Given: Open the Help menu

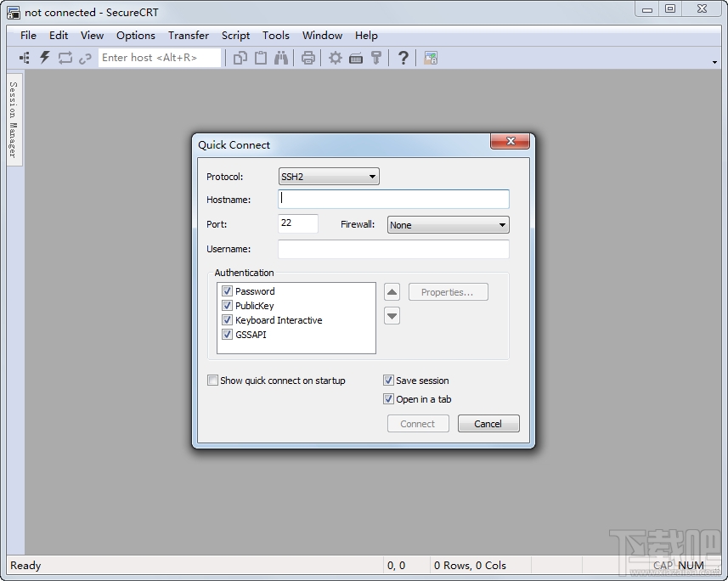Looking at the screenshot, I should [x=366, y=36].
